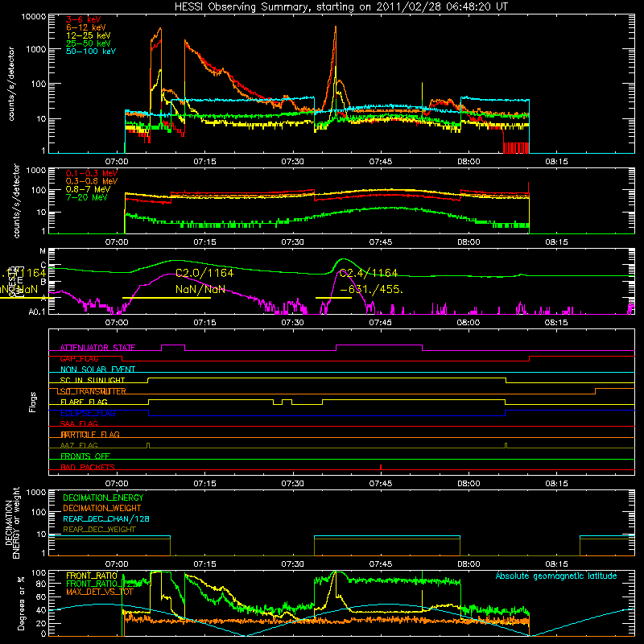Select the 07:30 time label under MeV panel

[292, 242]
